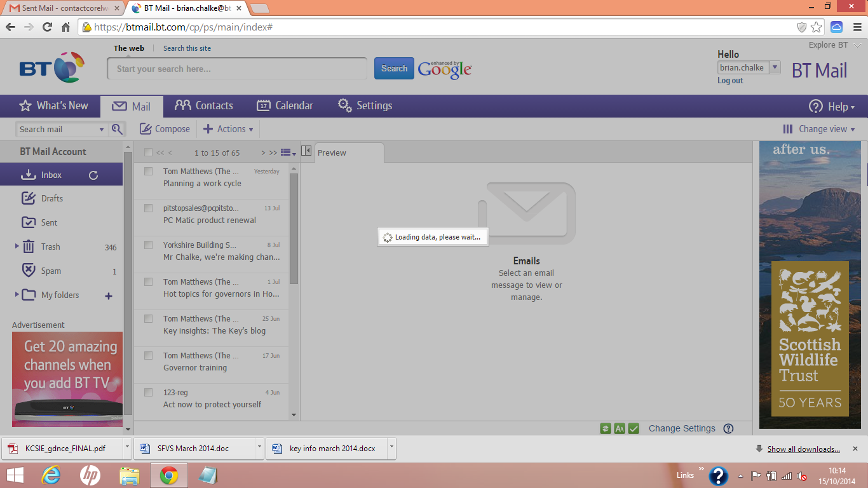This screenshot has width=868, height=488.
Task: Click the help question mark beside Change Settings
Action: coord(728,428)
